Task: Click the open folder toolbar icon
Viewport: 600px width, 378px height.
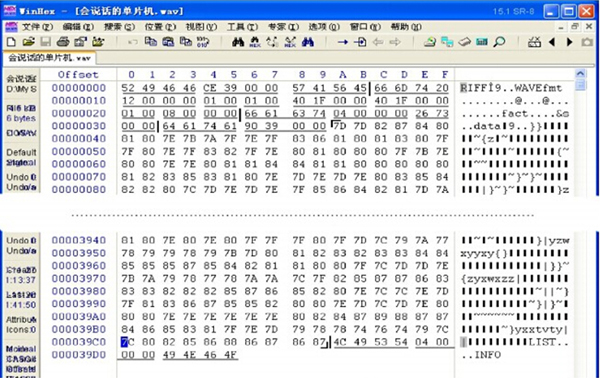Action: 98,42
